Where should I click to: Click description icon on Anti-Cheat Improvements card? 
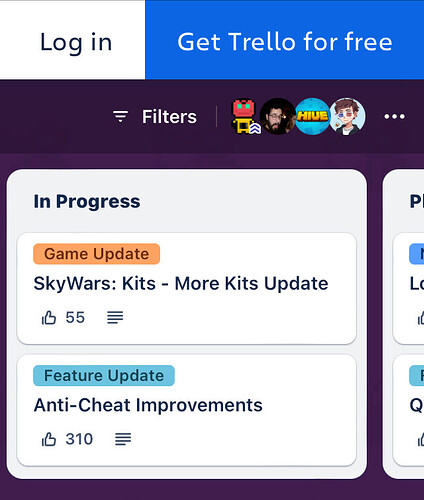pos(123,439)
